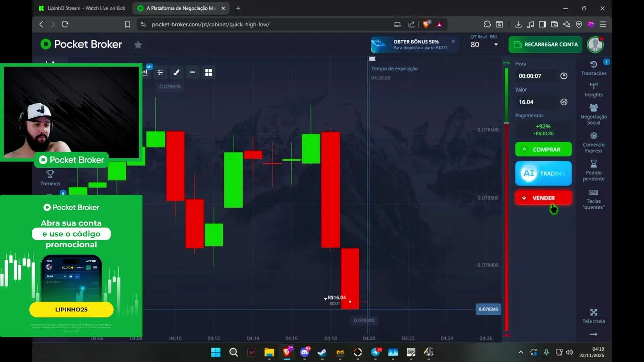Image resolution: width=644 pixels, height=362 pixels.
Task: Click the R$ currency icon in Valor field
Action: pyautogui.click(x=563, y=102)
